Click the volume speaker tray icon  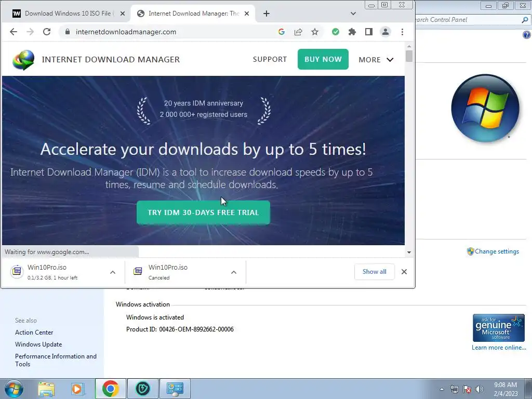coord(480,389)
